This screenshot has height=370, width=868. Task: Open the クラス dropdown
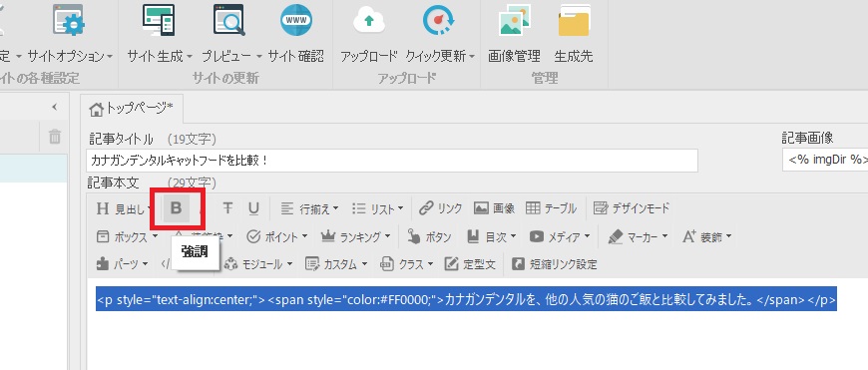[406, 264]
